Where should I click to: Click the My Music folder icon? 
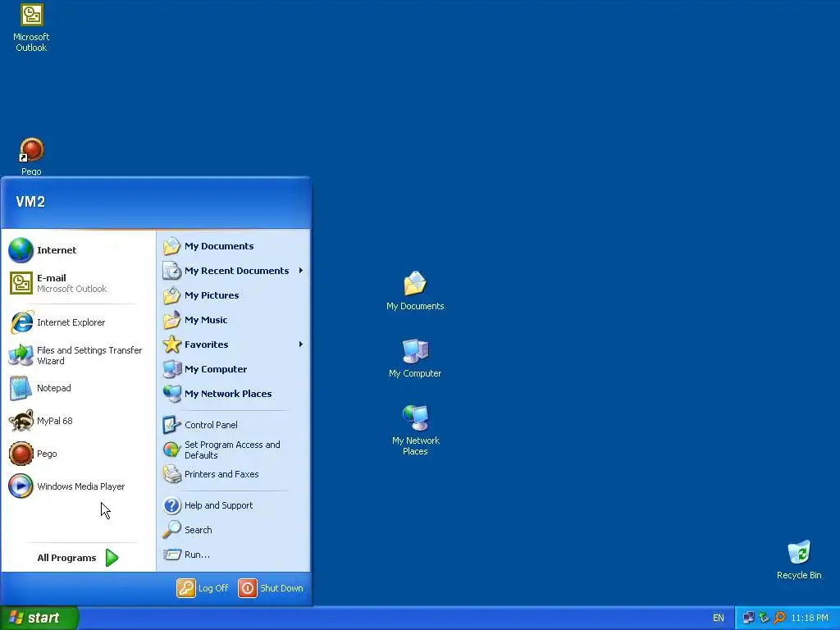click(172, 320)
